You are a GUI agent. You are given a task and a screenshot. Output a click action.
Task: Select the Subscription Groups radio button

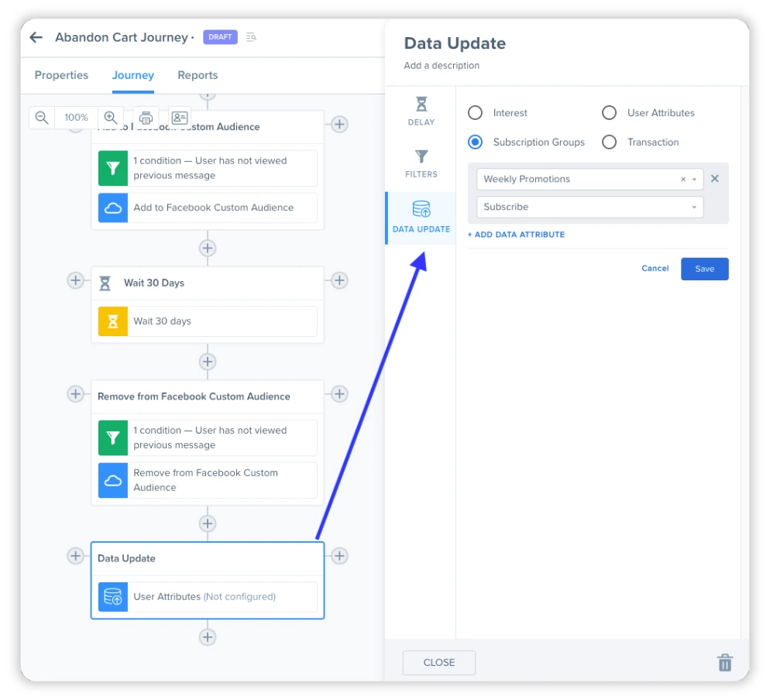[475, 142]
